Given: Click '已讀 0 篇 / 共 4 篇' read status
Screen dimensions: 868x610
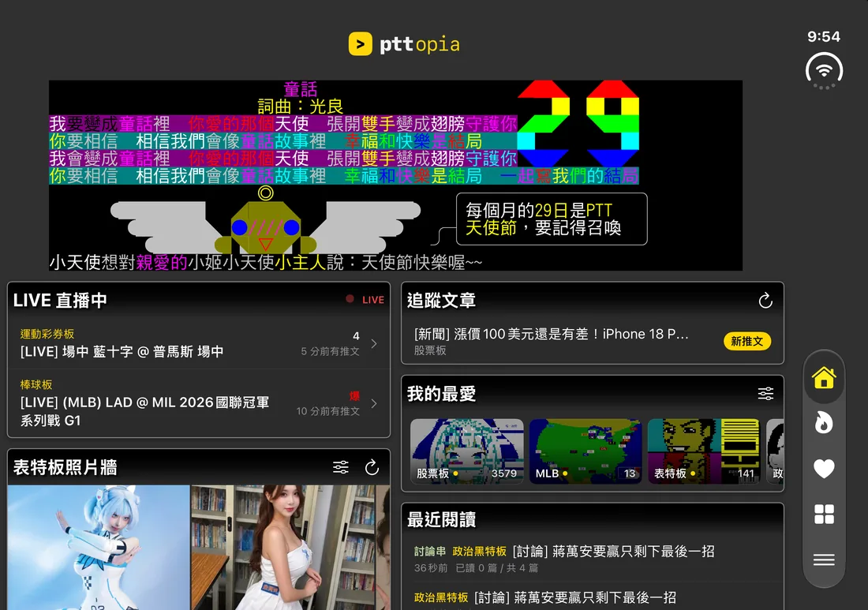Looking at the screenshot, I should (x=496, y=568).
